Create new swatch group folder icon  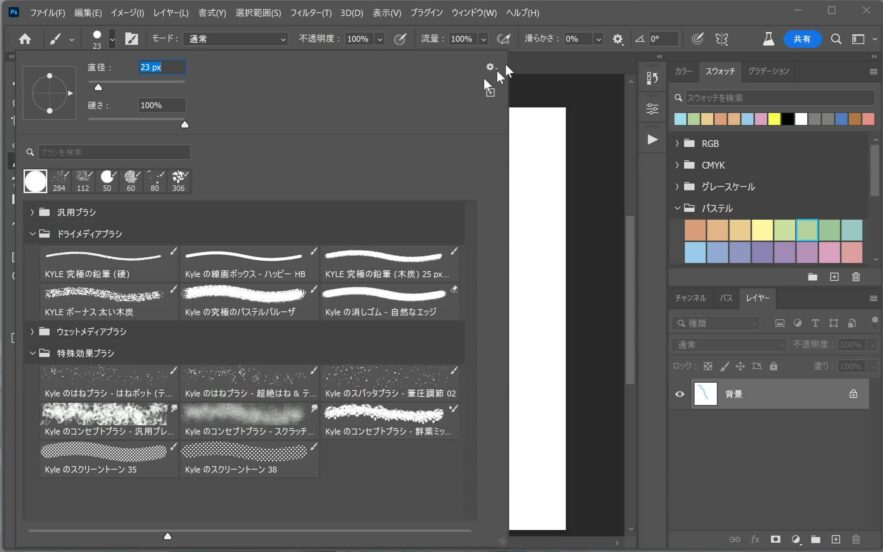(812, 277)
